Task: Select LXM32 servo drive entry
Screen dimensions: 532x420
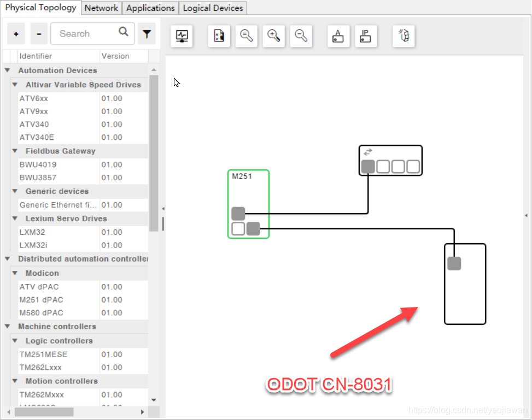Action: pyautogui.click(x=83, y=232)
